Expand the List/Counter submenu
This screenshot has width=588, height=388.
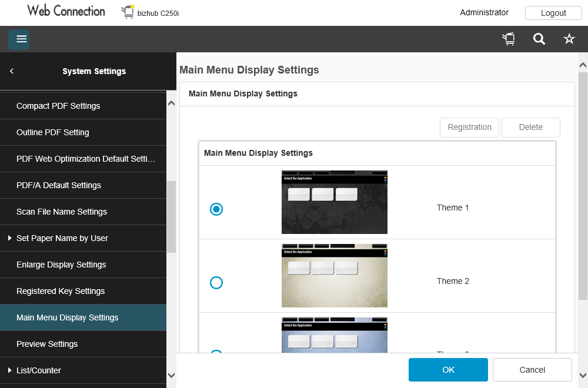(10, 370)
